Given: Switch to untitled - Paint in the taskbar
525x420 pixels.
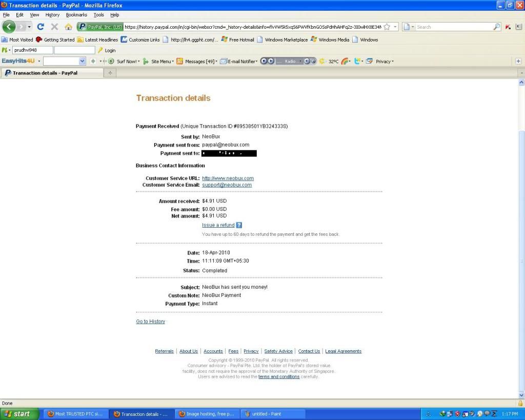Looking at the screenshot, I should tap(273, 414).
